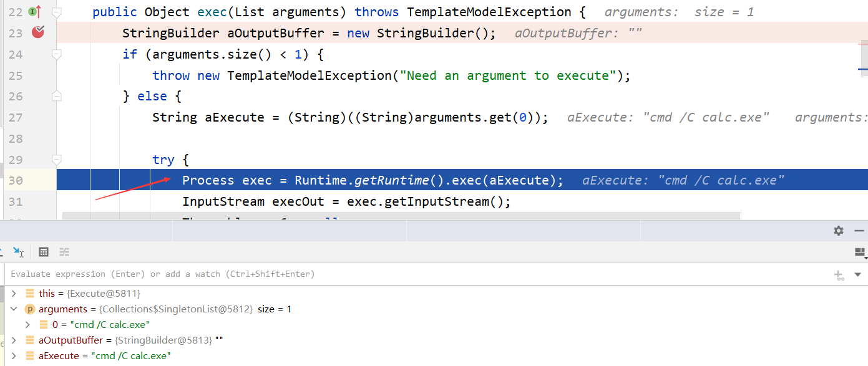Screen dimensions: 868x366
Task: Open the expression history dropdown arrow
Action: coord(857,274)
